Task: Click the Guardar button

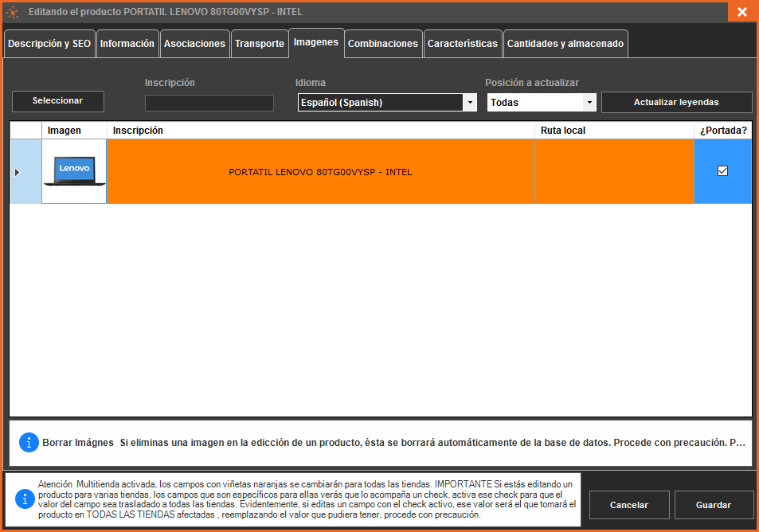Action: pos(714,505)
